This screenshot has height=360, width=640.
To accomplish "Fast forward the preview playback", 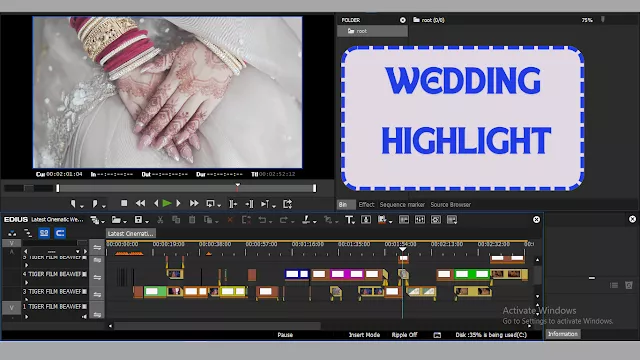I will [x=194, y=203].
